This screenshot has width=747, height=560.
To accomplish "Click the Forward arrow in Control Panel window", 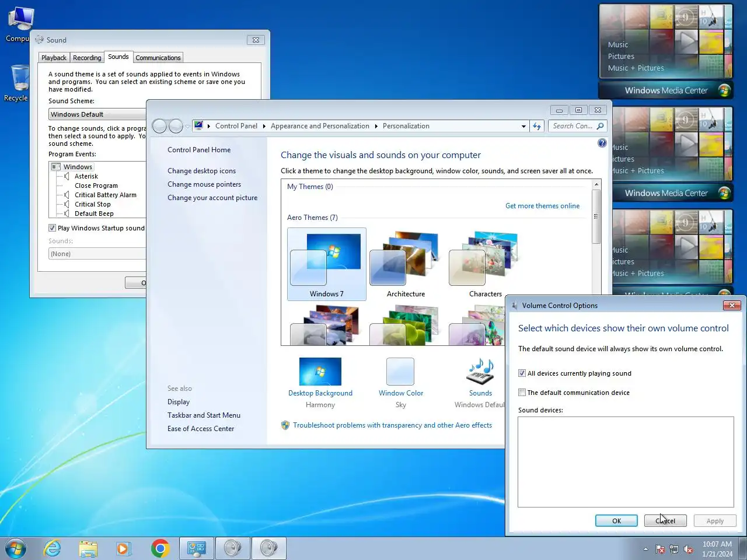I will [x=176, y=126].
